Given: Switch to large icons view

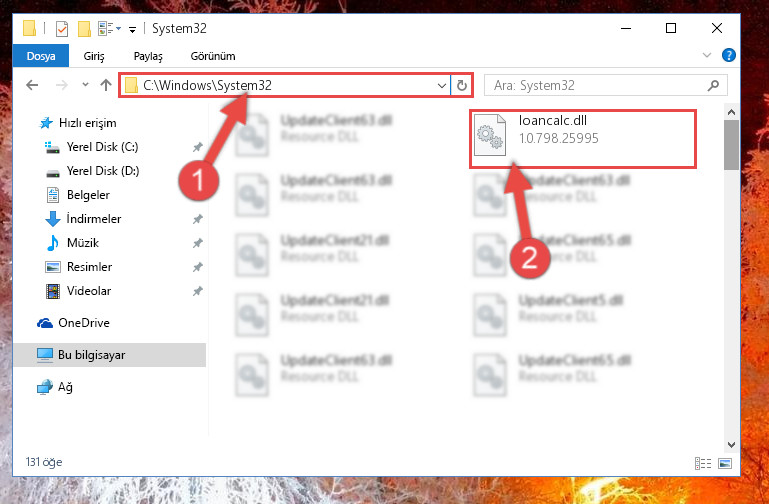Looking at the screenshot, I should [x=725, y=463].
